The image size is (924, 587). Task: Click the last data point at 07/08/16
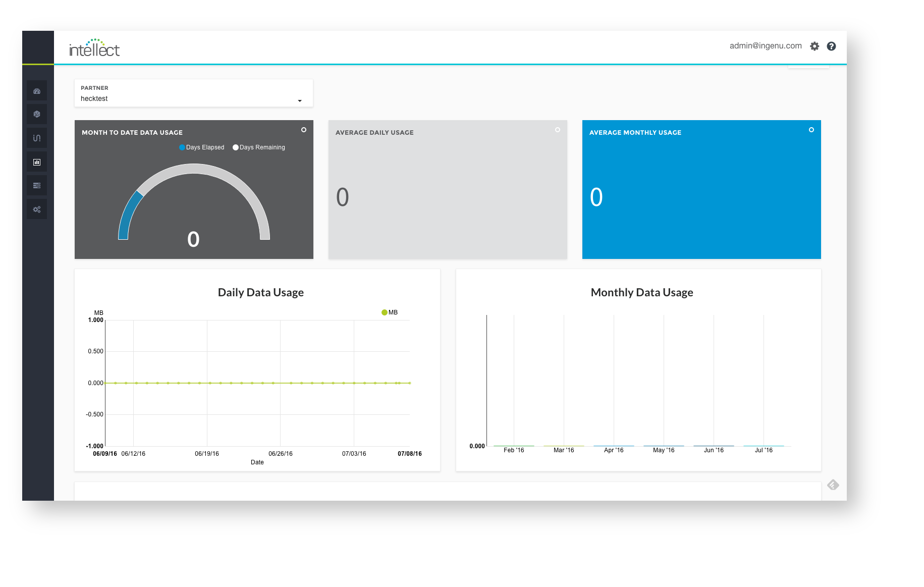point(410,383)
